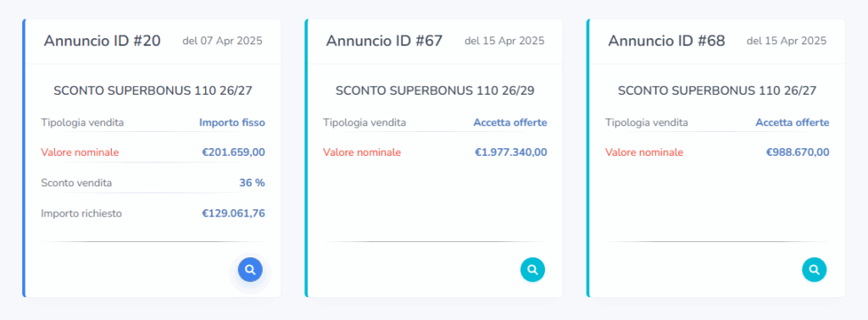Click the SCONTO SUPERBONUS 110 26/29 heading
Image resolution: width=868 pixels, height=320 pixels.
click(x=435, y=91)
